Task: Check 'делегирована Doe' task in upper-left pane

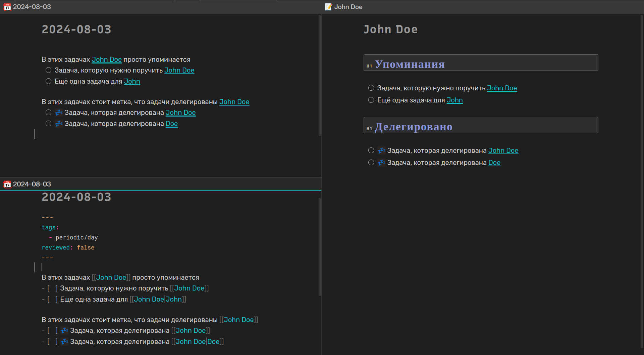Action: point(49,124)
